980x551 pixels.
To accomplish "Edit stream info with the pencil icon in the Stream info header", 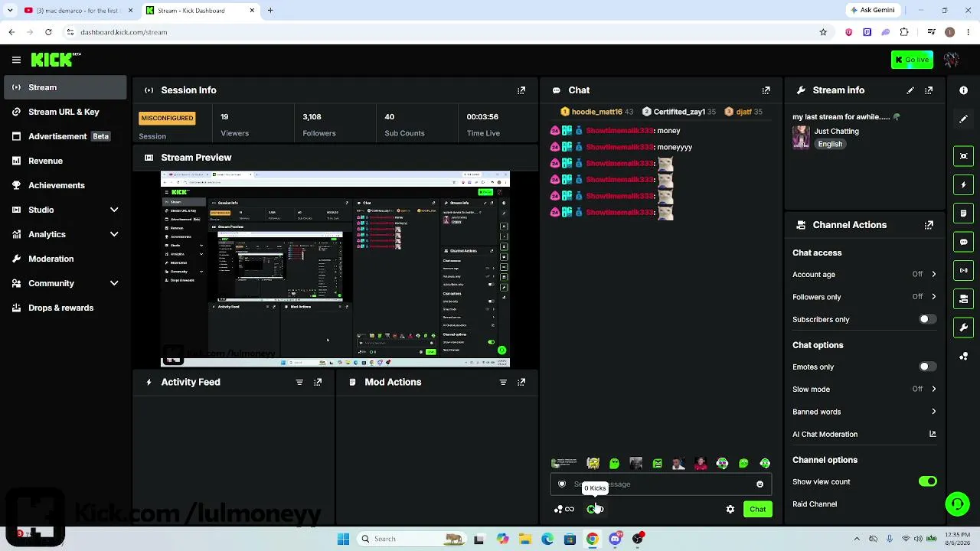I will 910,90.
